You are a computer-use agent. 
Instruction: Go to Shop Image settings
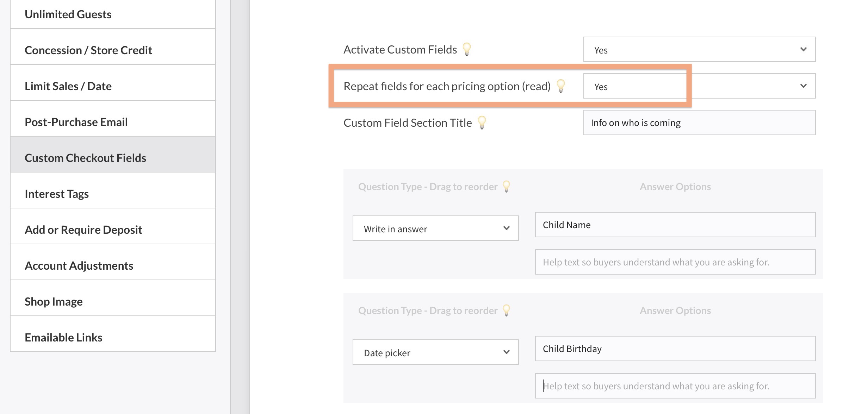pyautogui.click(x=113, y=302)
